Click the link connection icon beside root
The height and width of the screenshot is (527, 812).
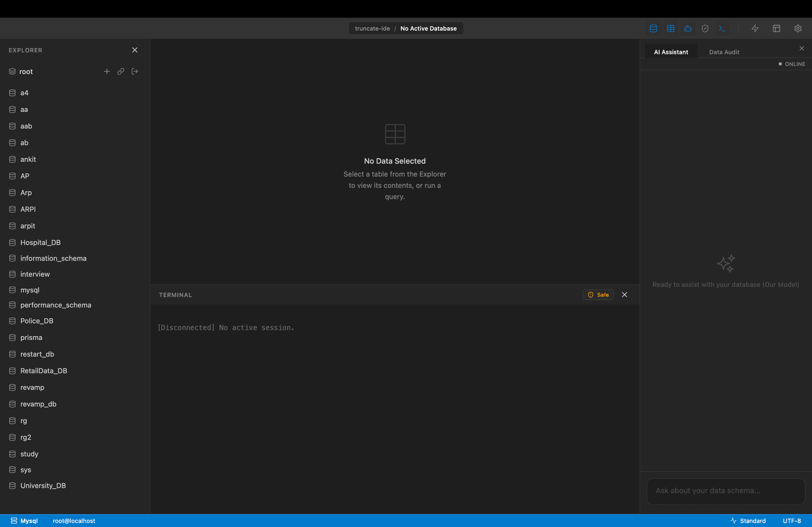tap(121, 71)
